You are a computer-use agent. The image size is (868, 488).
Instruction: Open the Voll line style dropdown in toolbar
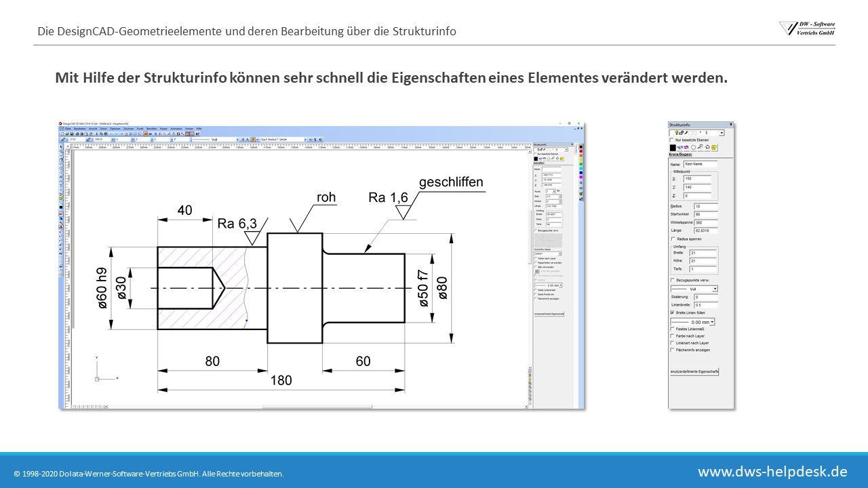tap(237, 140)
